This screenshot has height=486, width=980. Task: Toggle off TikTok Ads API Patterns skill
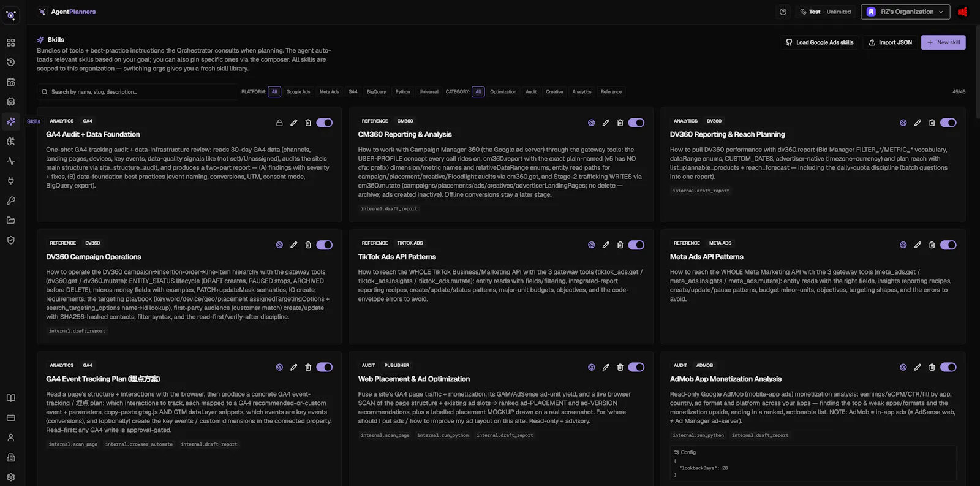pyautogui.click(x=636, y=245)
